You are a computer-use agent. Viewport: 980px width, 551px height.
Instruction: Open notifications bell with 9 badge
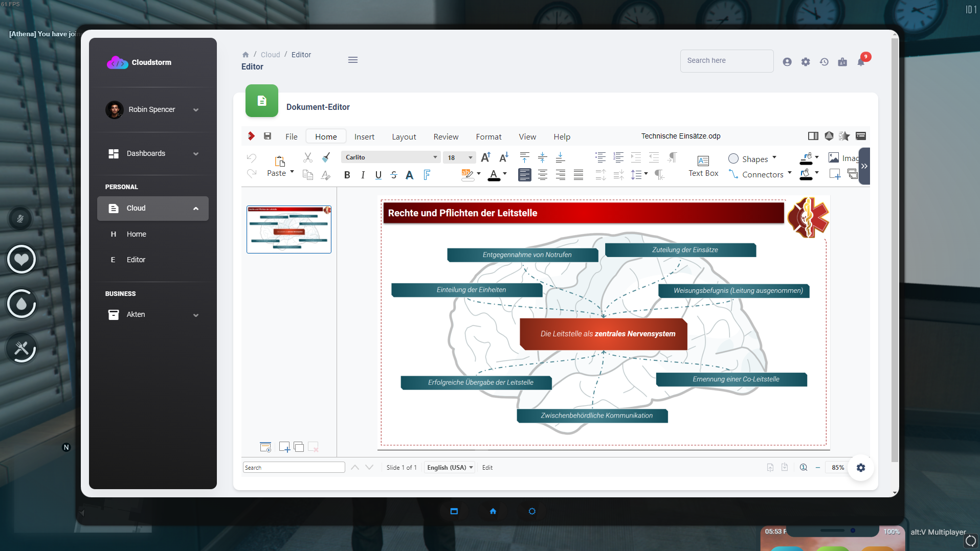click(x=861, y=62)
